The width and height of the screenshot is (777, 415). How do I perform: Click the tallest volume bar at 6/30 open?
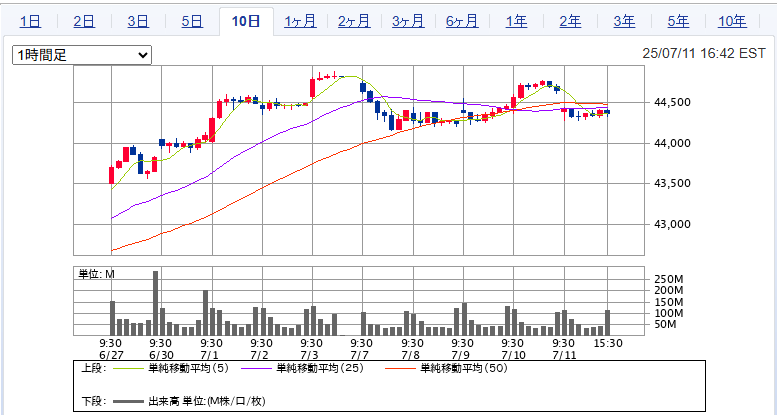155,303
